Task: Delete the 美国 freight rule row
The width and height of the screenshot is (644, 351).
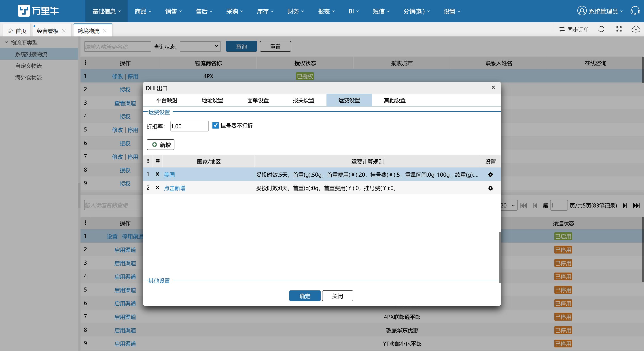Action: 157,174
